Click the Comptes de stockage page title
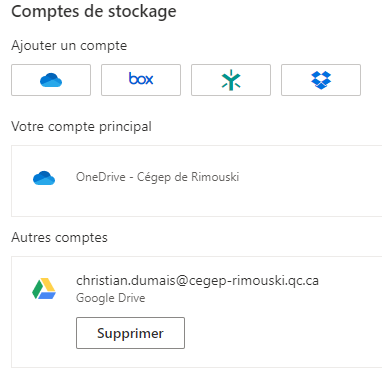 pos(94,12)
